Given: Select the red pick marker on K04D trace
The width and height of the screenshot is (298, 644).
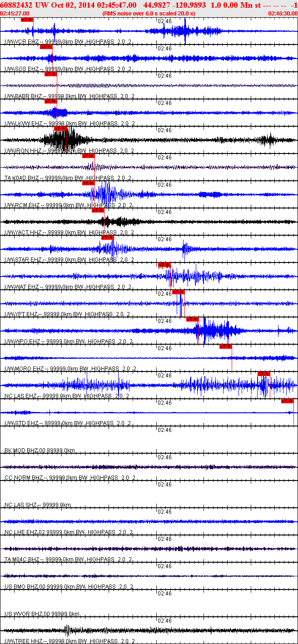Looking at the screenshot, I should coord(89,156).
